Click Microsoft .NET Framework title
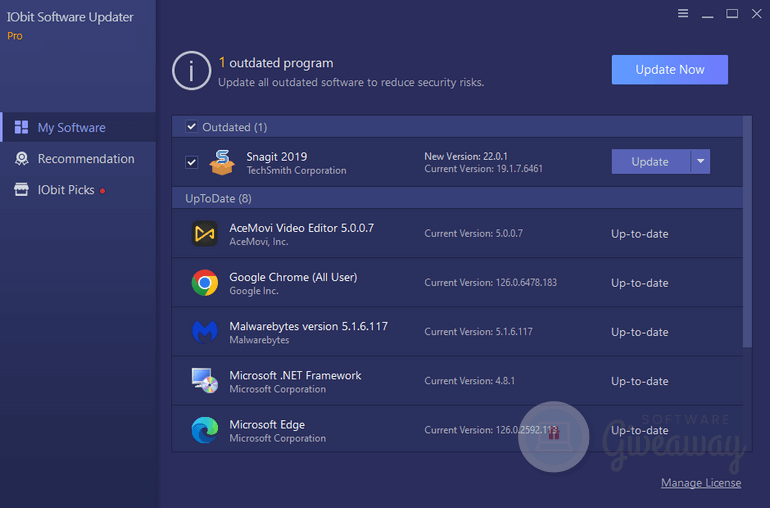The width and height of the screenshot is (770, 508). point(295,375)
